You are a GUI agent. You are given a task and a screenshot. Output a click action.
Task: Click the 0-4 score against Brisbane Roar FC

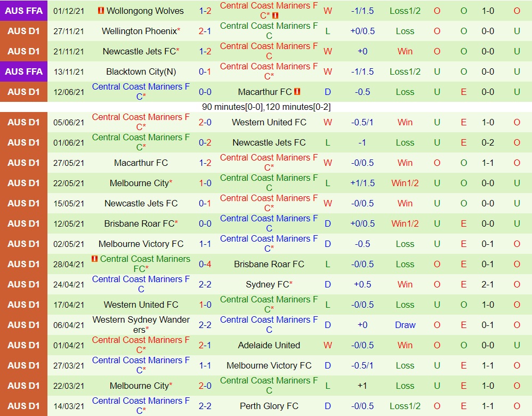205,264
